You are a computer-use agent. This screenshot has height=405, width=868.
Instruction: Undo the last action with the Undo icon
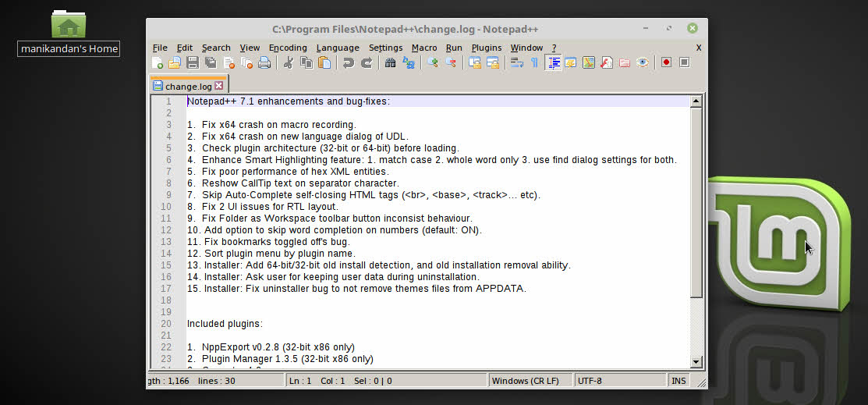click(x=348, y=62)
